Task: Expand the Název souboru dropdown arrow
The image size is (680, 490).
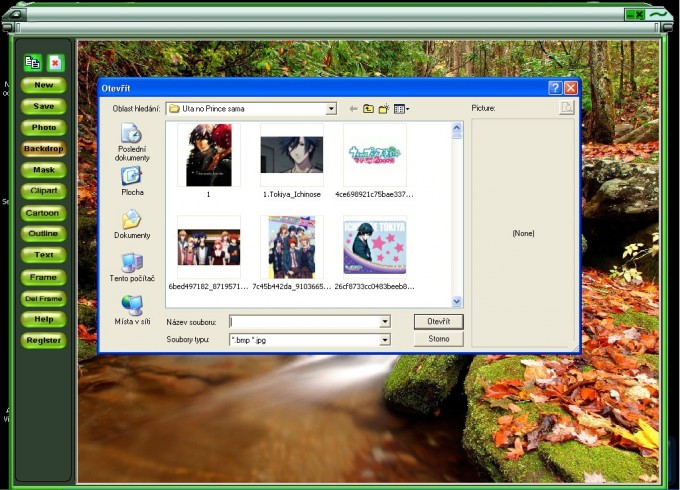Action: coord(385,322)
